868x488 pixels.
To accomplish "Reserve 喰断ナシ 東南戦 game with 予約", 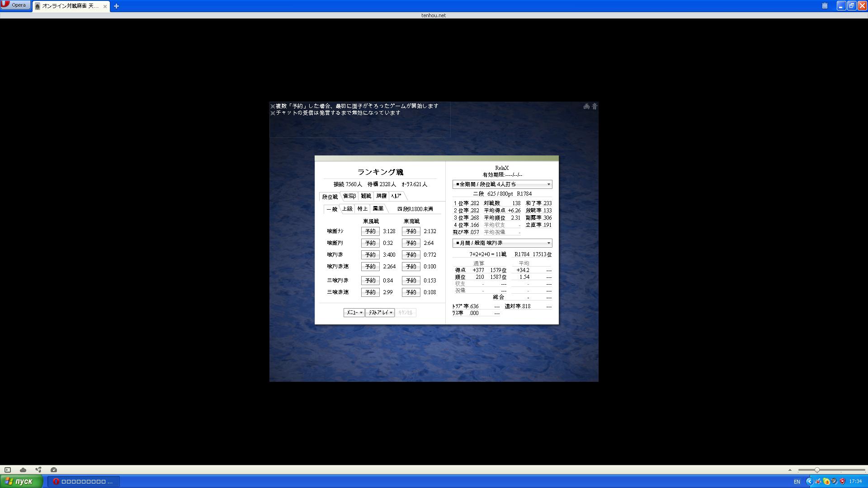I will click(x=411, y=231).
